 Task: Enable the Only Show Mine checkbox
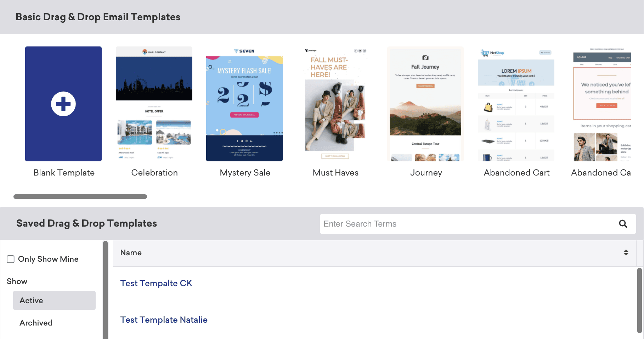pyautogui.click(x=11, y=259)
